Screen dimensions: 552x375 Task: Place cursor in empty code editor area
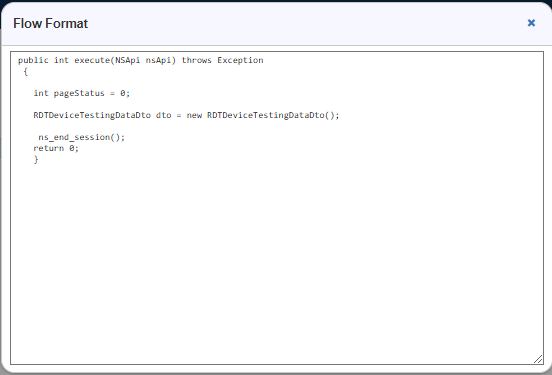pyautogui.click(x=277, y=261)
